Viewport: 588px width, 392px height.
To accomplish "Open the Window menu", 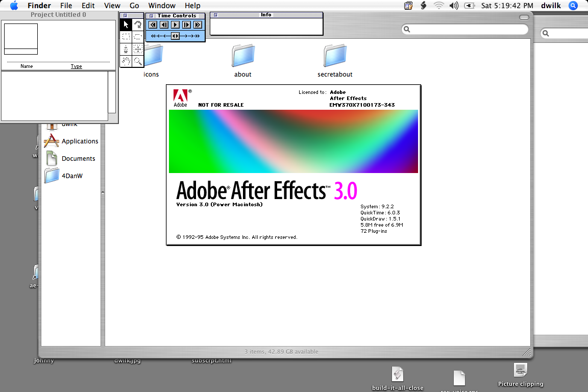I will click(162, 6).
